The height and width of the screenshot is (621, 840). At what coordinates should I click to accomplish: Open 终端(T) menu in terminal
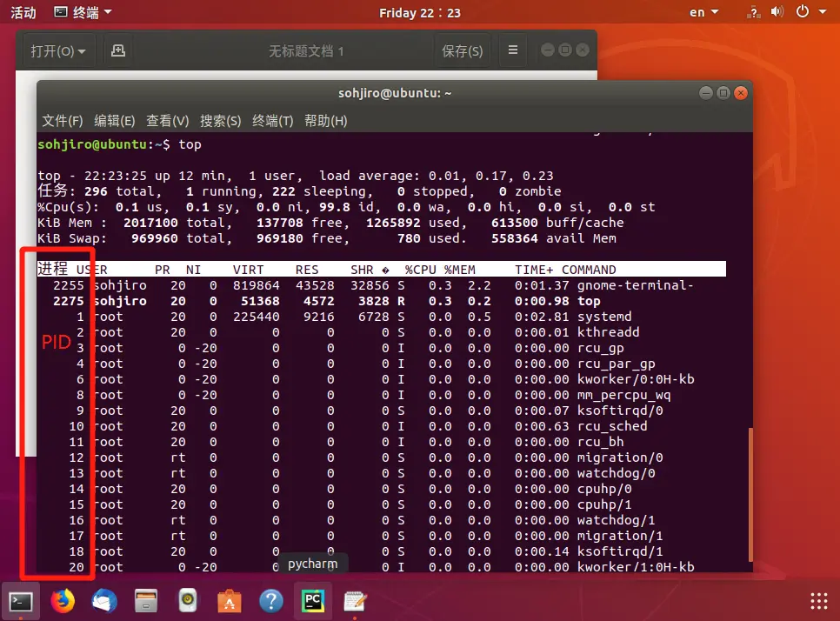point(273,121)
